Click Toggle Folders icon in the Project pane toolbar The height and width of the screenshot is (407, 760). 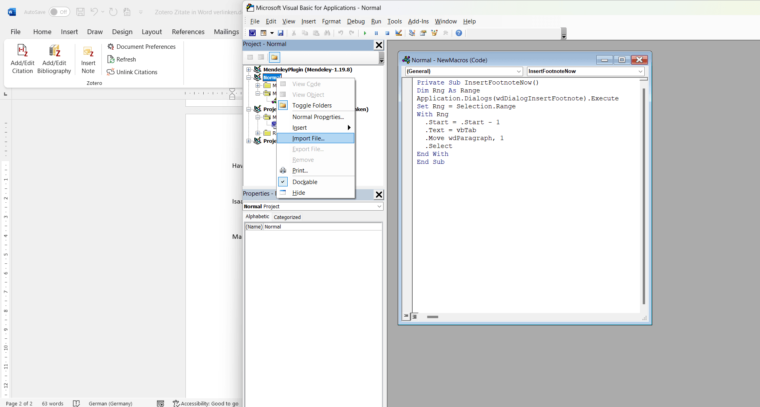coord(274,57)
